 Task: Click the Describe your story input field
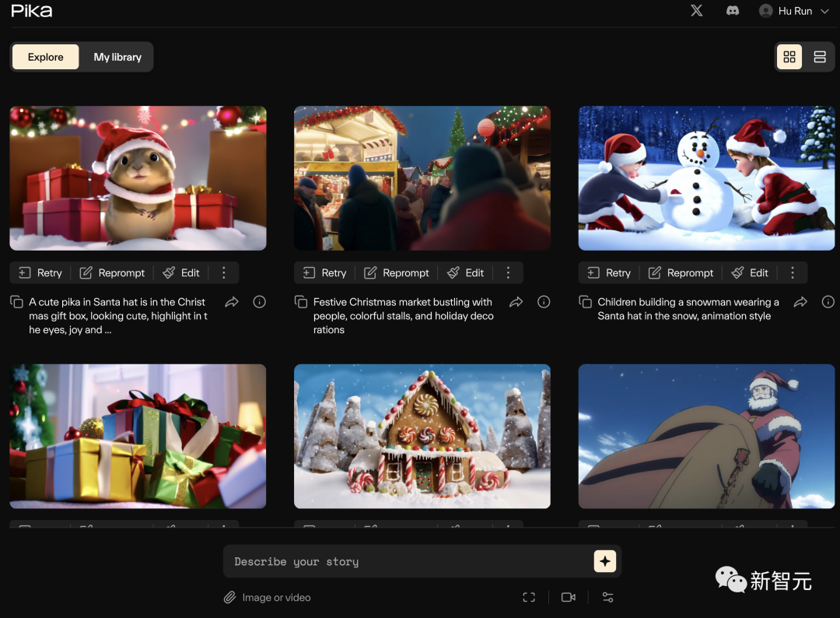(x=404, y=561)
